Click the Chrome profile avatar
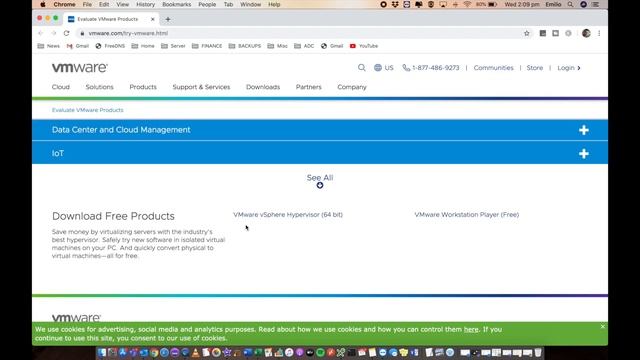Screen dimensions: 640x360 [x=586, y=33]
